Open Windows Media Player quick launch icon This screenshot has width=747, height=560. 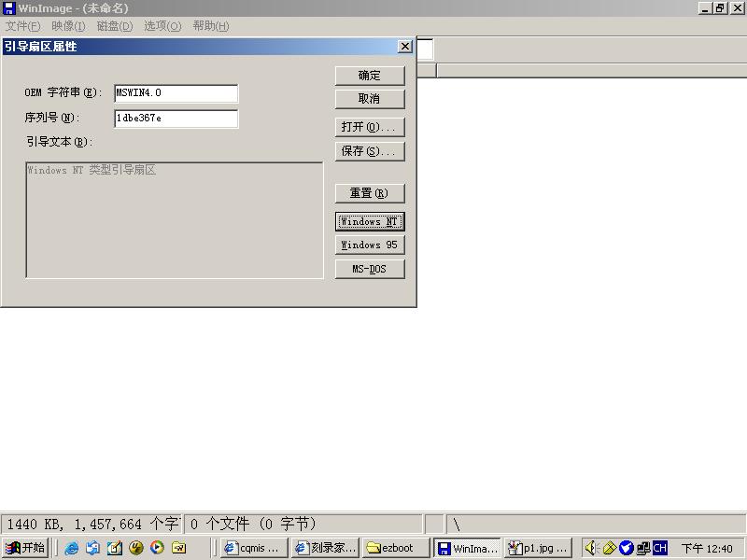coord(157,548)
